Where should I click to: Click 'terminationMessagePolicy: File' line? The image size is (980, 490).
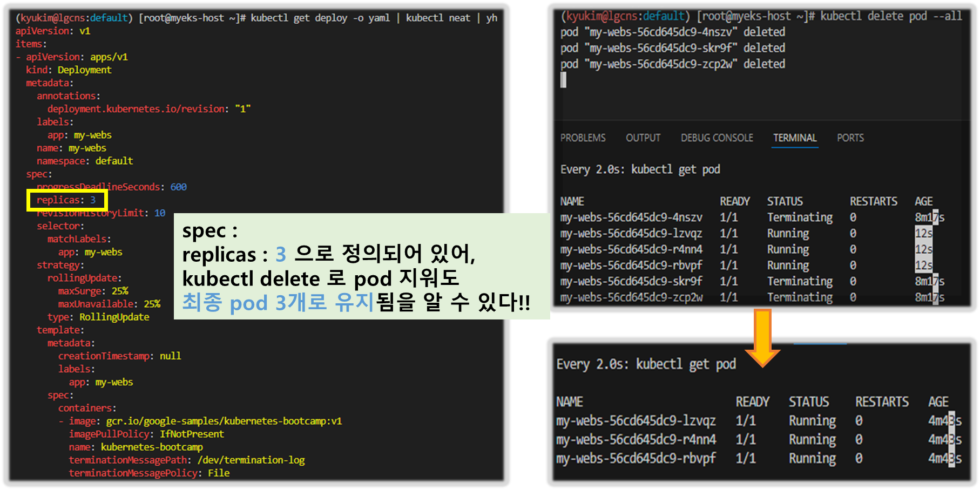[150, 473]
